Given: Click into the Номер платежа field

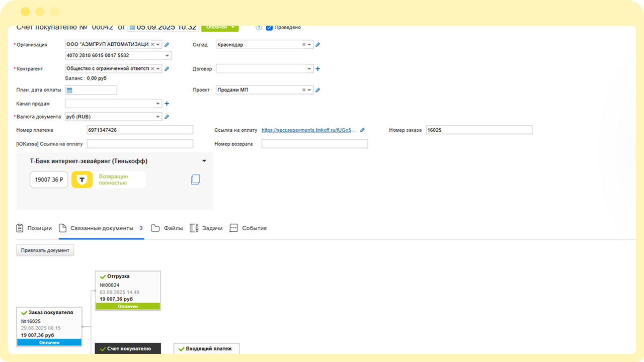Looking at the screenshot, I should tap(140, 130).
